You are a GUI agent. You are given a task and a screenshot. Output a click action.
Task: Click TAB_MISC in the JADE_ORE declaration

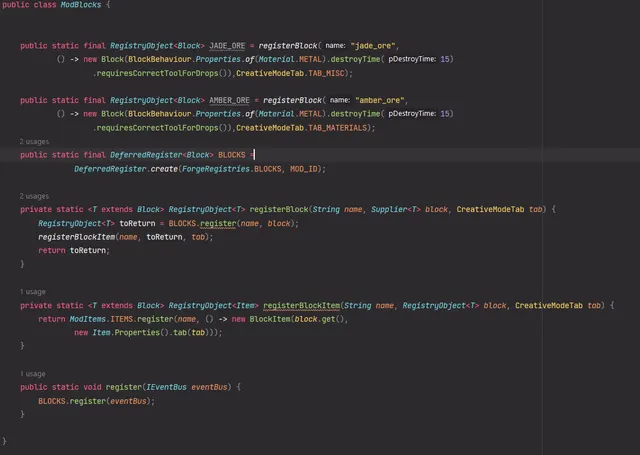tap(326, 73)
